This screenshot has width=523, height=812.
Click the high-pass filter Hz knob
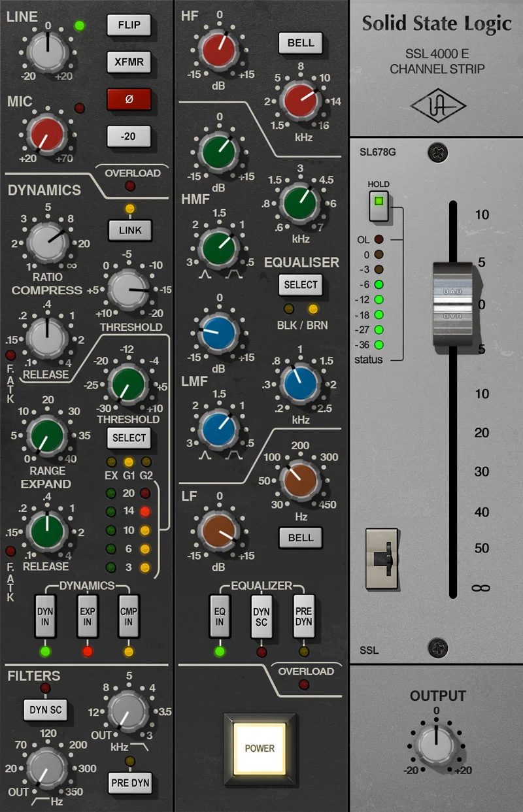click(48, 768)
